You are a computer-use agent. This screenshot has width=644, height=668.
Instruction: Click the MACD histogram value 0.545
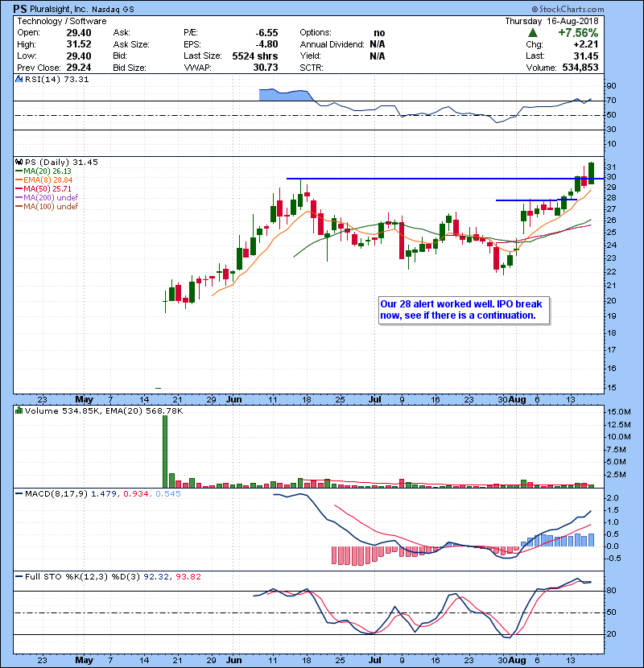pyautogui.click(x=168, y=494)
